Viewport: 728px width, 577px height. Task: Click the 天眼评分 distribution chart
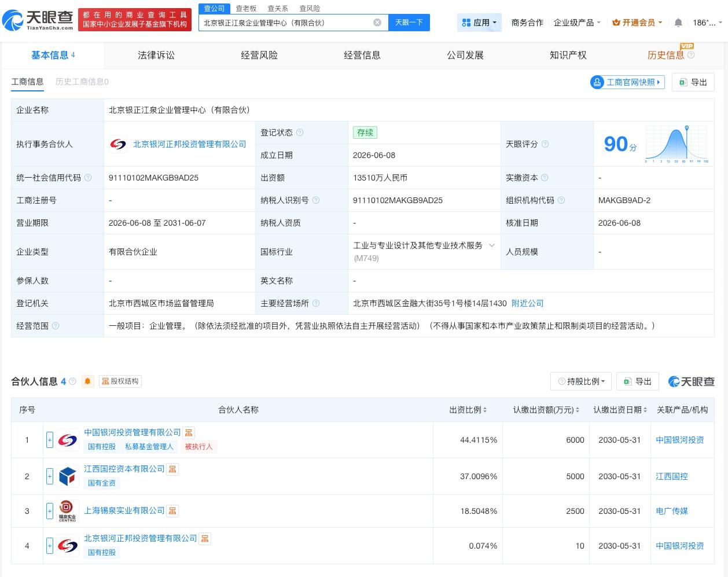(x=677, y=144)
